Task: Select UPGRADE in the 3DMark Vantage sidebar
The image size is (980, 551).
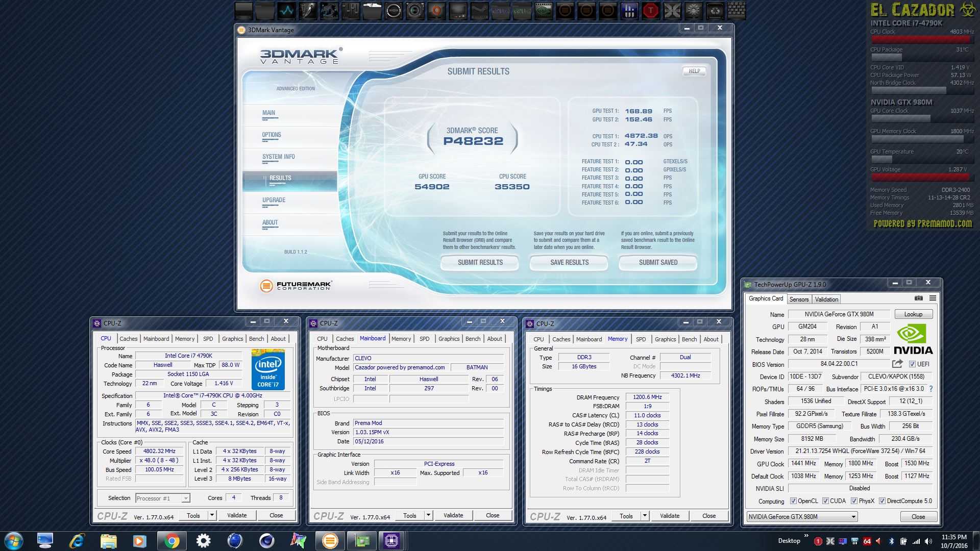Action: click(x=274, y=200)
